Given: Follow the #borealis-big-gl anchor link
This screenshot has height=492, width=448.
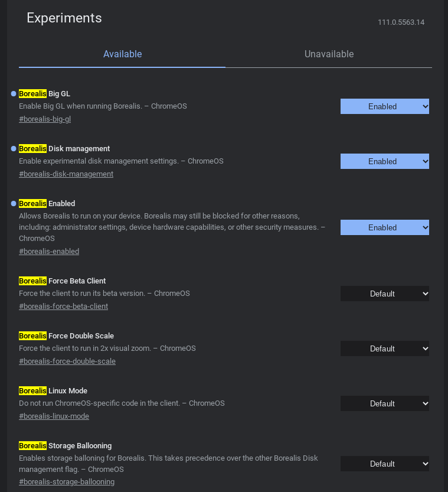Looking at the screenshot, I should [x=45, y=119].
